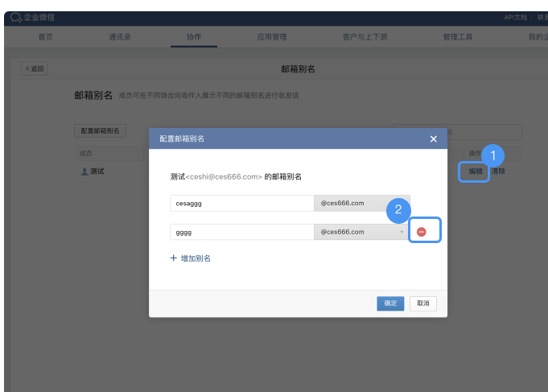Click the 成员 column header

[85, 153]
